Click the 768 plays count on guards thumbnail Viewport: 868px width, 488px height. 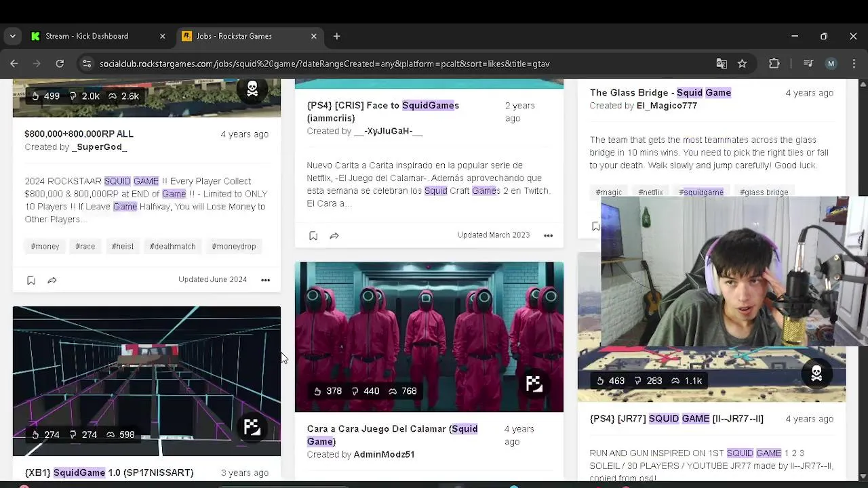pyautogui.click(x=403, y=391)
